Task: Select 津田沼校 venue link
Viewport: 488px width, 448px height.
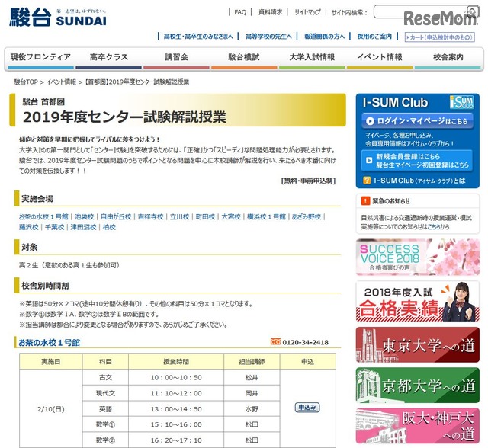Action: click(x=83, y=227)
